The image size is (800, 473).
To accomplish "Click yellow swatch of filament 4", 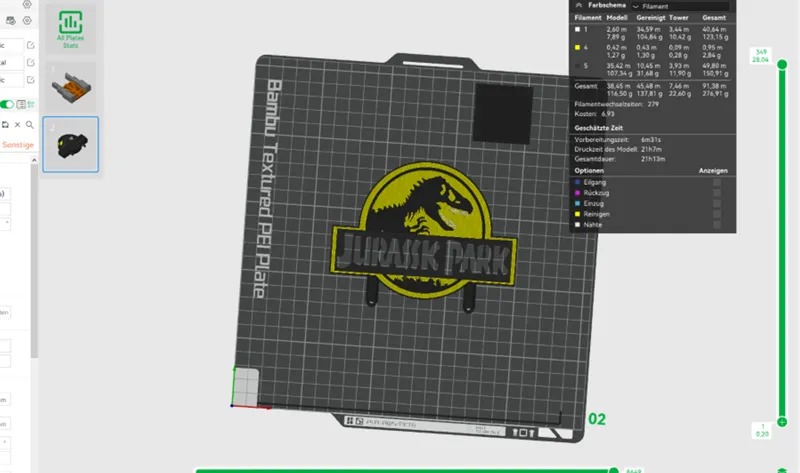I will coord(578,47).
